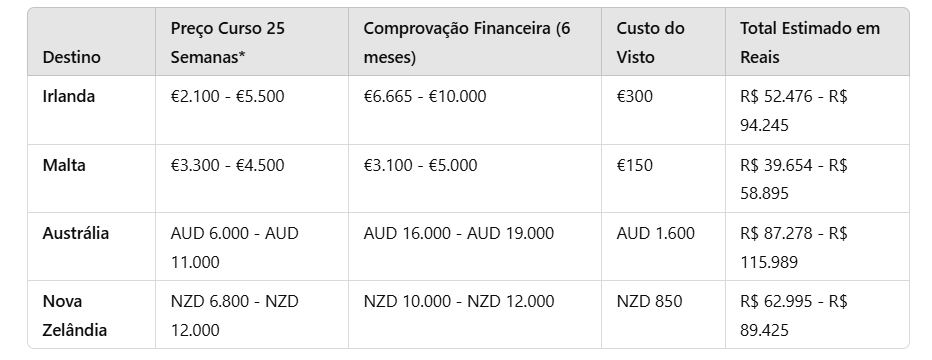Select the Custo do Visto header

click(x=650, y=43)
